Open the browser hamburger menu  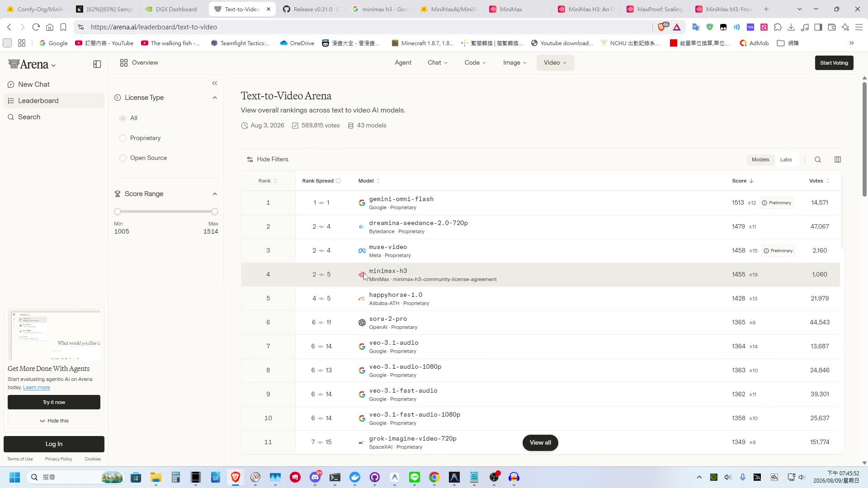859,27
